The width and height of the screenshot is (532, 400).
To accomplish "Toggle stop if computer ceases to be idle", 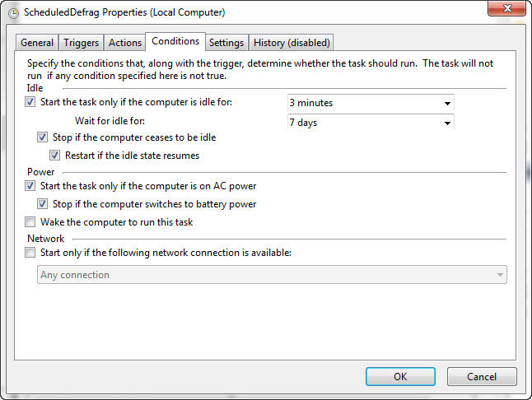I will 44,137.
